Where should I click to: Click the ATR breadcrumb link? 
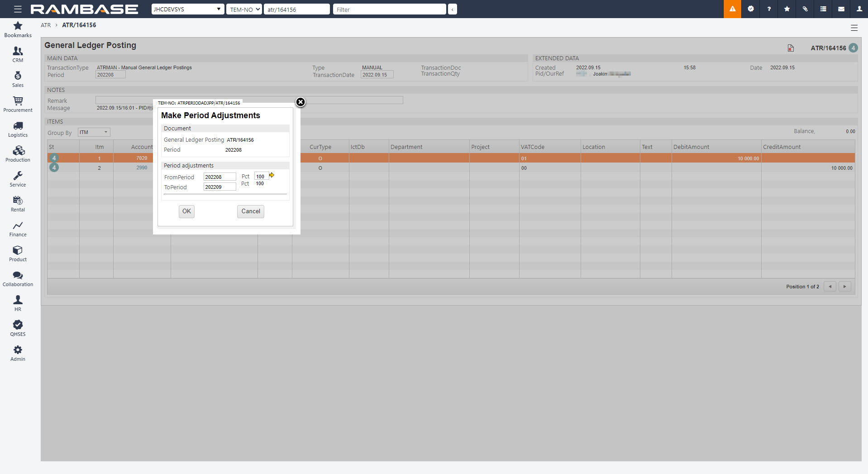click(x=46, y=25)
